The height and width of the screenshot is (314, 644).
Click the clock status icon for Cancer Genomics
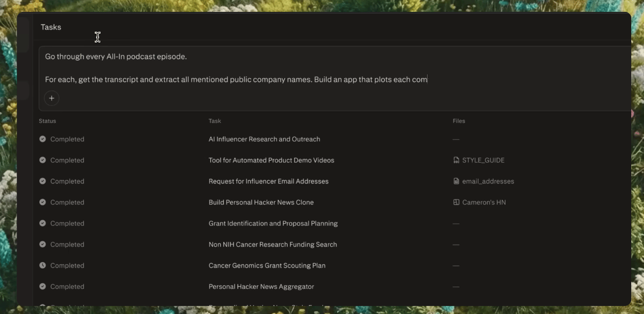pos(43,266)
